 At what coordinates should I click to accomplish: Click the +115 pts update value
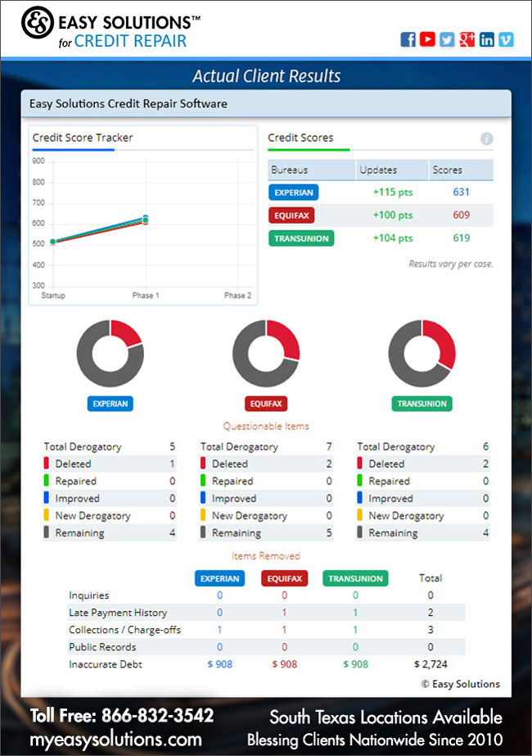(393, 192)
